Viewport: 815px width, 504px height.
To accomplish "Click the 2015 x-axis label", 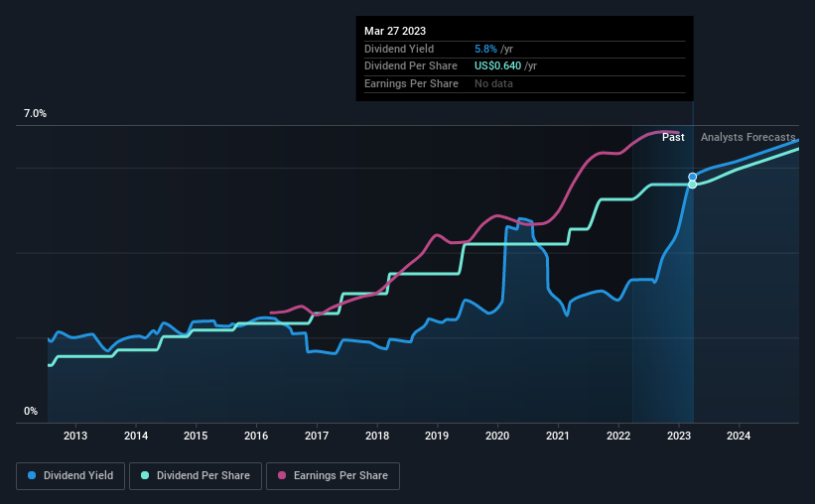I will [196, 436].
